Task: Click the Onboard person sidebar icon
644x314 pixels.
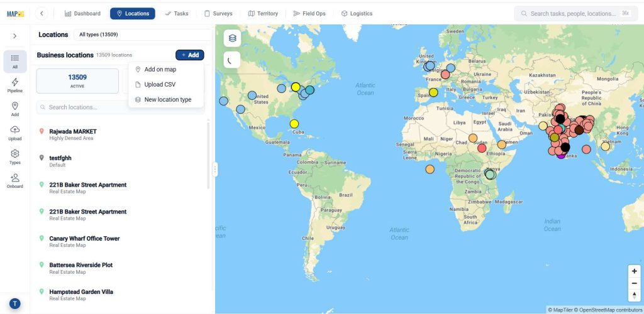Action: [x=15, y=180]
